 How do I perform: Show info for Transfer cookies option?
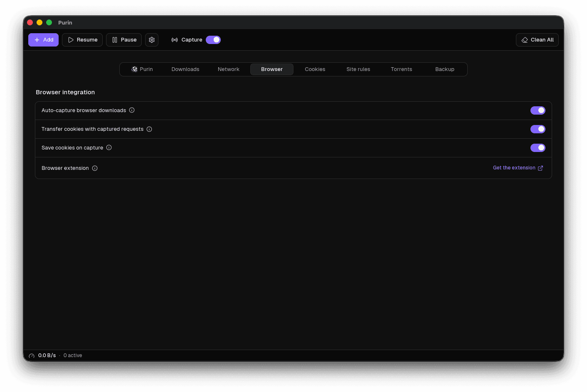pos(149,129)
